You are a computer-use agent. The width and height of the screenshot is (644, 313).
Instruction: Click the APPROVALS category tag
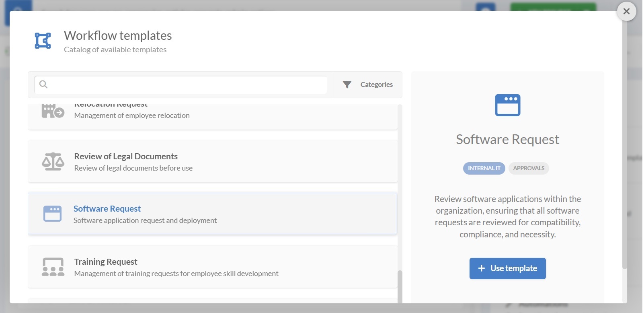point(529,168)
